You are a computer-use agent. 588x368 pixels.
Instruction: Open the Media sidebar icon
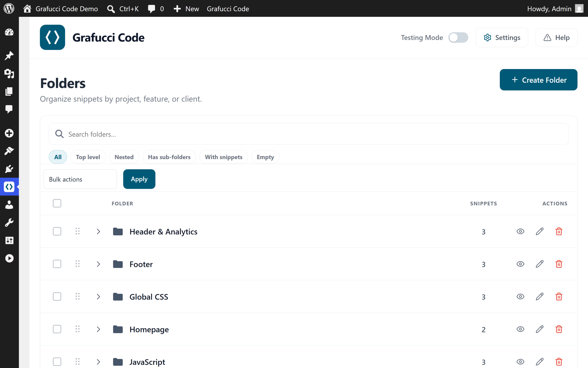pyautogui.click(x=9, y=74)
